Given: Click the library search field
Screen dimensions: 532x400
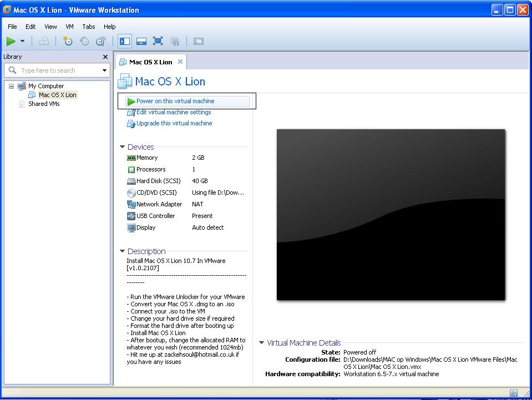Looking at the screenshot, I should (57, 70).
